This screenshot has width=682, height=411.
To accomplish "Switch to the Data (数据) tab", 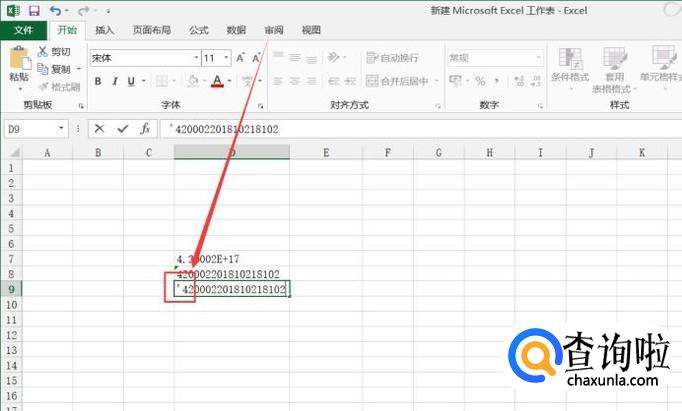I will point(236,30).
